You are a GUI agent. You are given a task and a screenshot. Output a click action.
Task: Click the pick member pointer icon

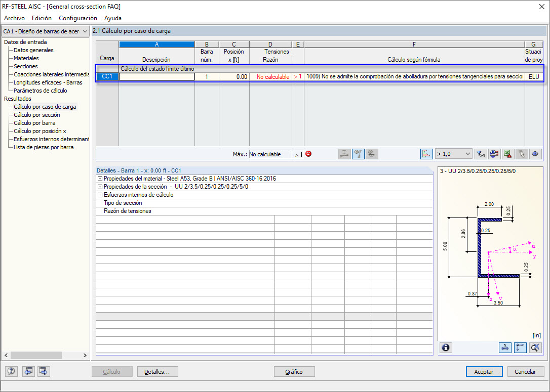[x=522, y=154]
